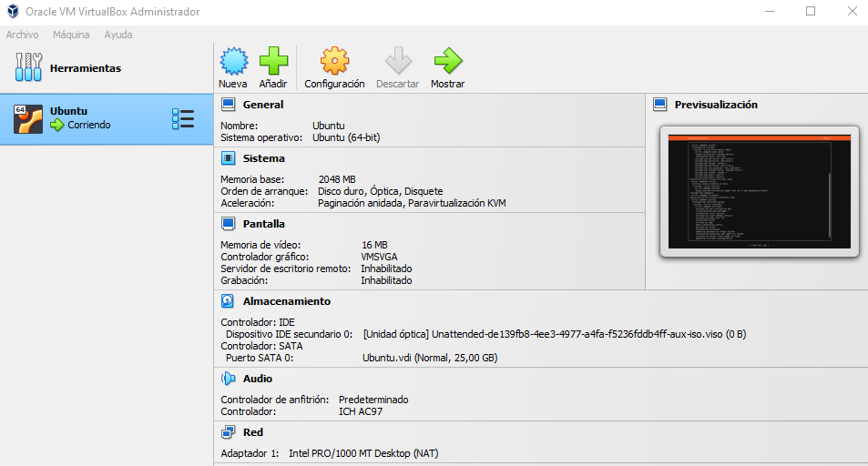Select the Ubuntu machine name in list
This screenshot has width=868, height=466.
click(68, 111)
